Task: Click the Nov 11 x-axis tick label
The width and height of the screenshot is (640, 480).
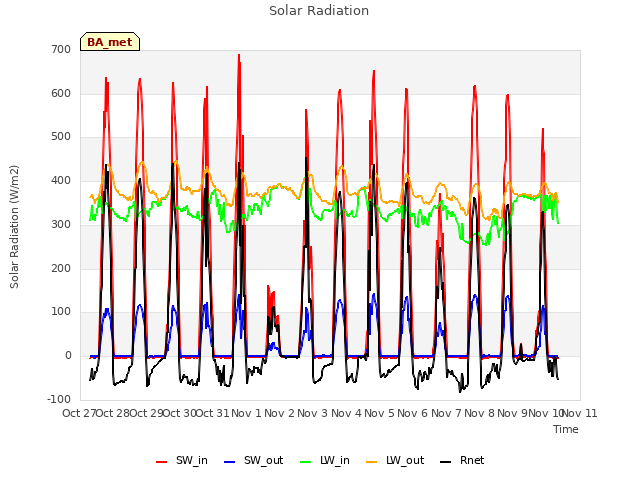Action: coord(580,413)
